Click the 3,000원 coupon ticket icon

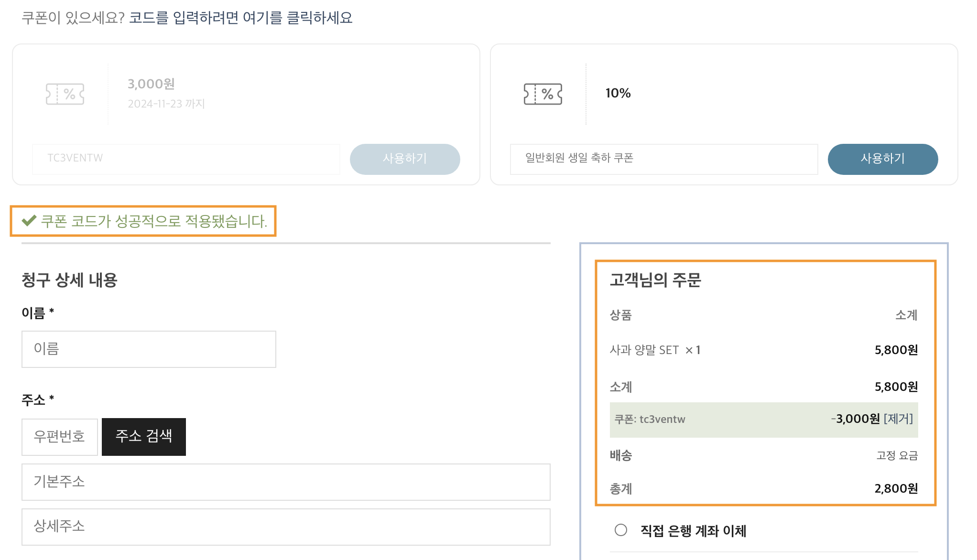[x=65, y=94]
